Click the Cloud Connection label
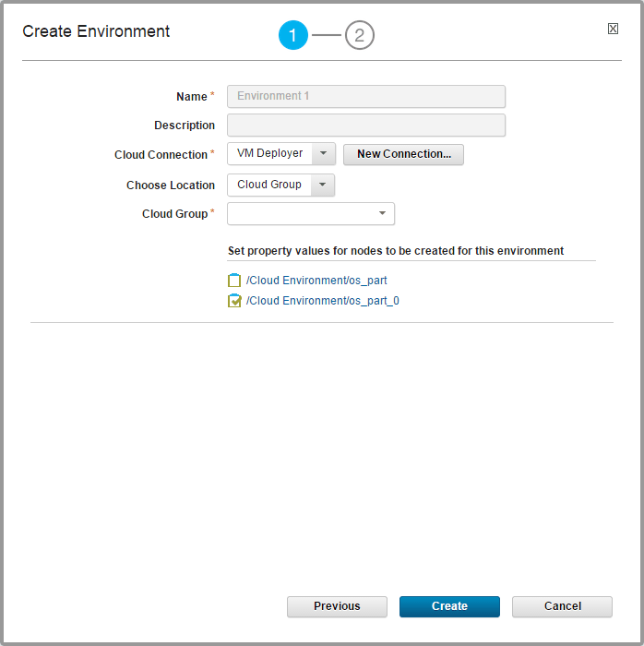 point(161,155)
